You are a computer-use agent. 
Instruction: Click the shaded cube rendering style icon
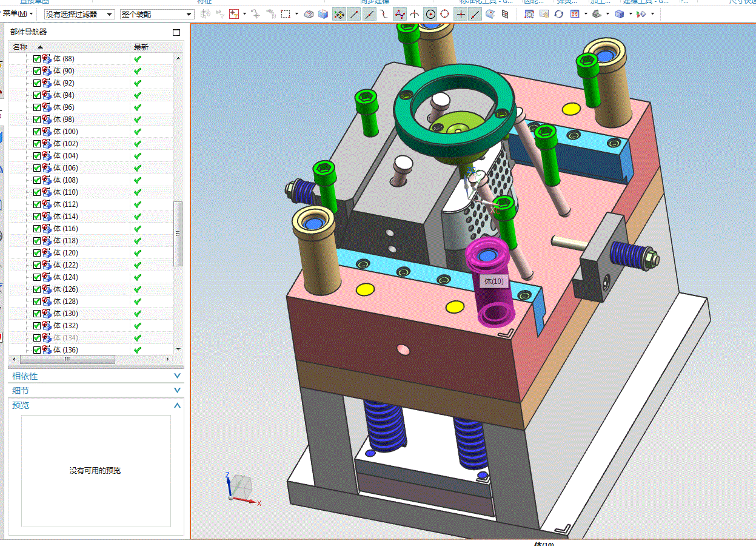tap(619, 14)
